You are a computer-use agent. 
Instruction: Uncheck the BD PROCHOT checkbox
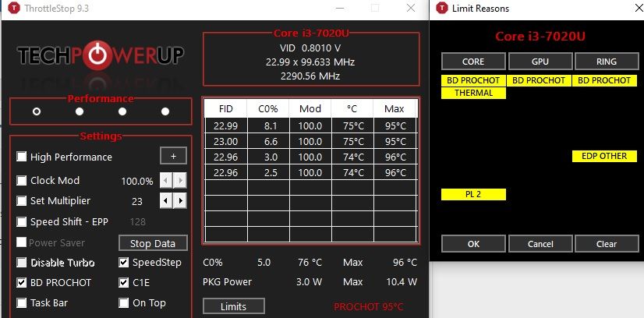[x=21, y=282]
